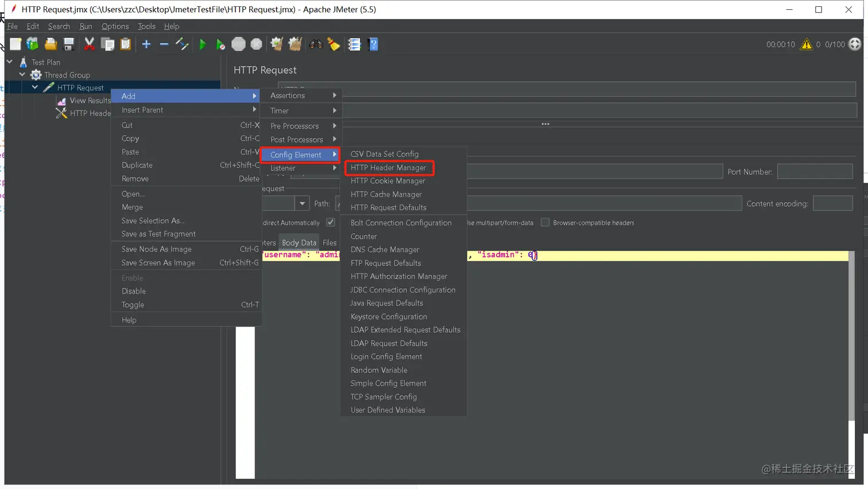
Task: Reset search with brush icon
Action: tap(334, 44)
